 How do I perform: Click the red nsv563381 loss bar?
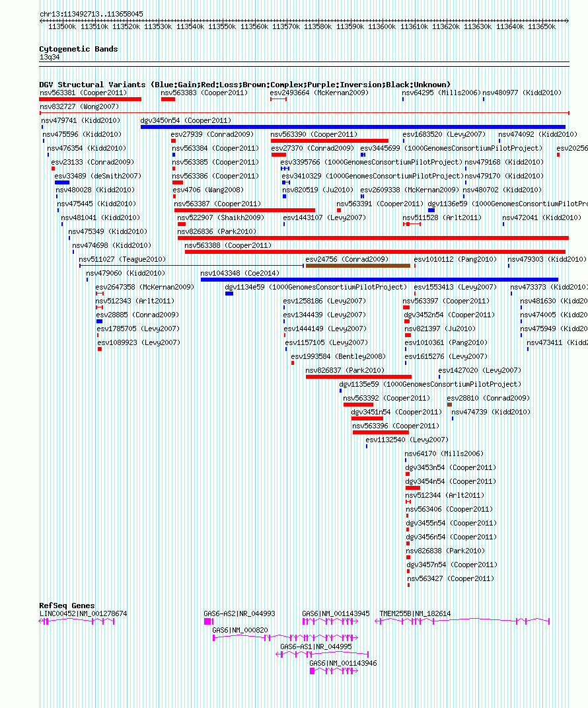pyautogui.click(x=91, y=99)
